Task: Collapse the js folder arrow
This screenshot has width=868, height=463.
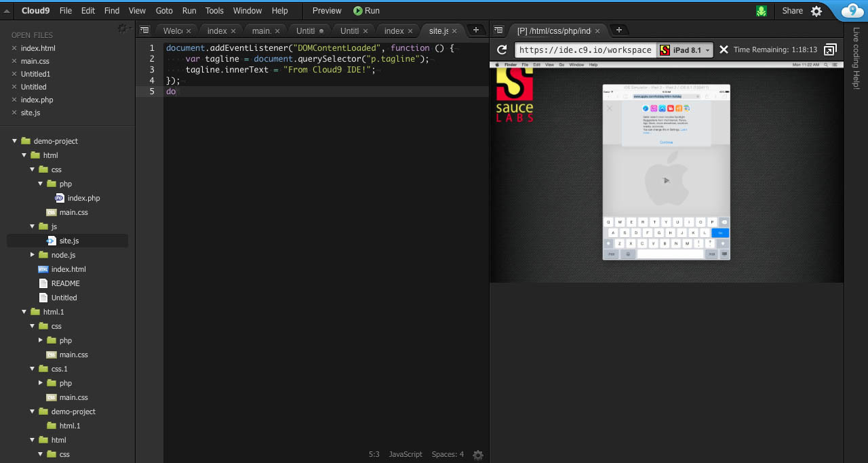Action: coord(33,226)
